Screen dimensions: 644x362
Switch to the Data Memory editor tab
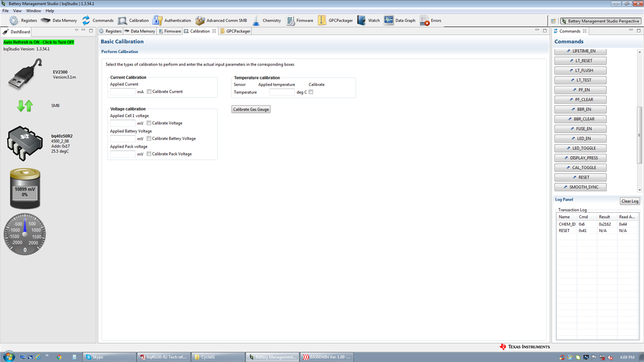click(140, 31)
